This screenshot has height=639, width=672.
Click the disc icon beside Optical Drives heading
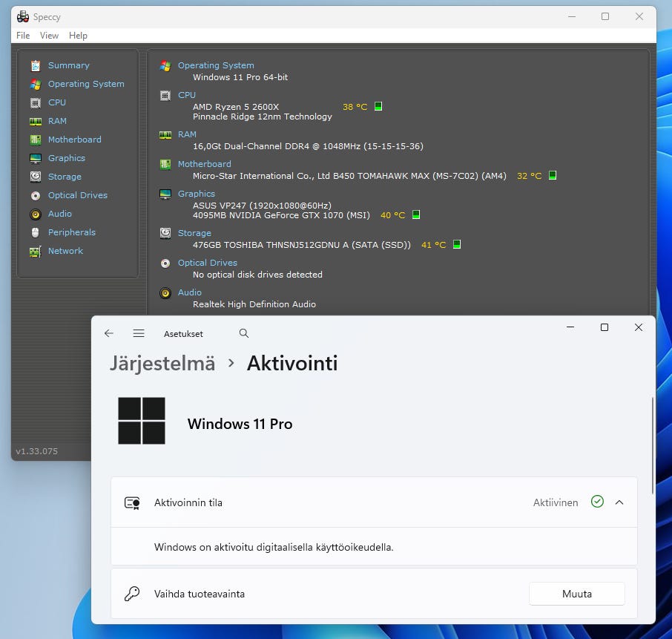(x=165, y=263)
